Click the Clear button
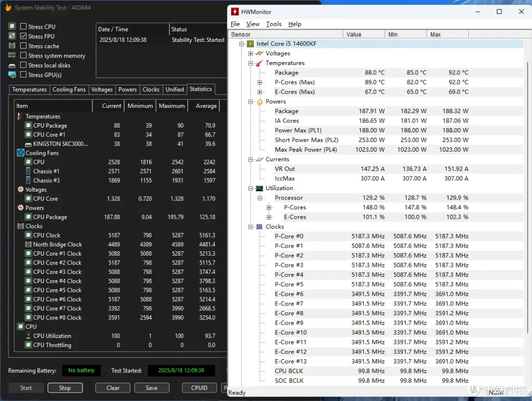Image resolution: width=532 pixels, height=401 pixels. tap(113, 388)
